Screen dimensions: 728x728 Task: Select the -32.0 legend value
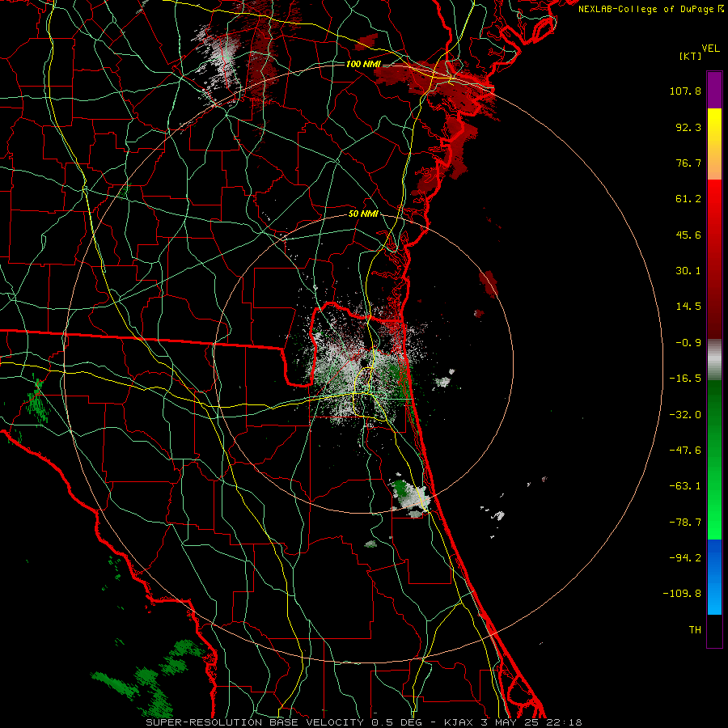pyautogui.click(x=685, y=415)
